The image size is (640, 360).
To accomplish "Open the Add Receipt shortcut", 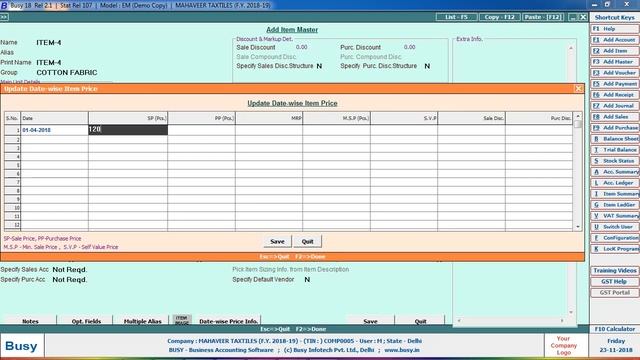I will 615,95.
